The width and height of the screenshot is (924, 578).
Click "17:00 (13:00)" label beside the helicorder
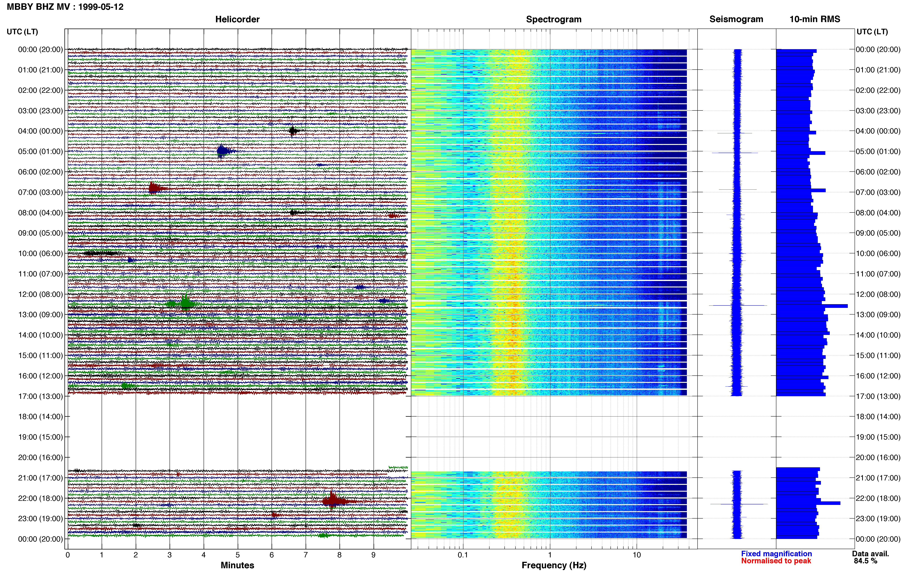tap(41, 396)
